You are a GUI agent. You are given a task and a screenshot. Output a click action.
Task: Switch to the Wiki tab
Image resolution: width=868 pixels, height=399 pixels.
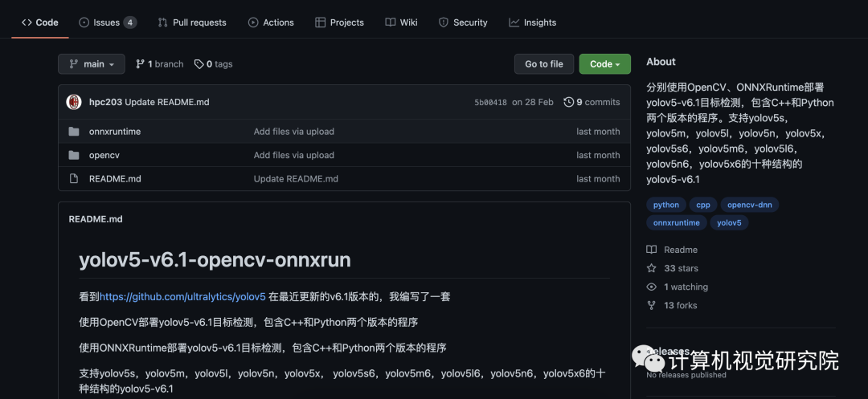point(401,22)
